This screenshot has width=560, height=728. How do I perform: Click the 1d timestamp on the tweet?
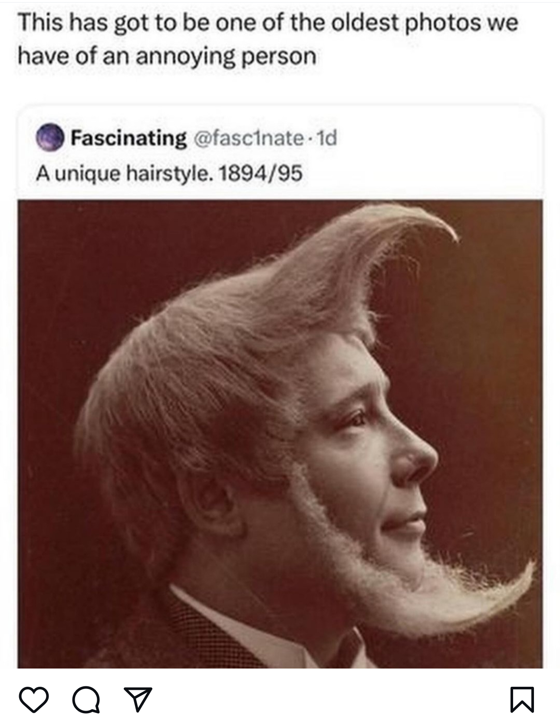329,140
